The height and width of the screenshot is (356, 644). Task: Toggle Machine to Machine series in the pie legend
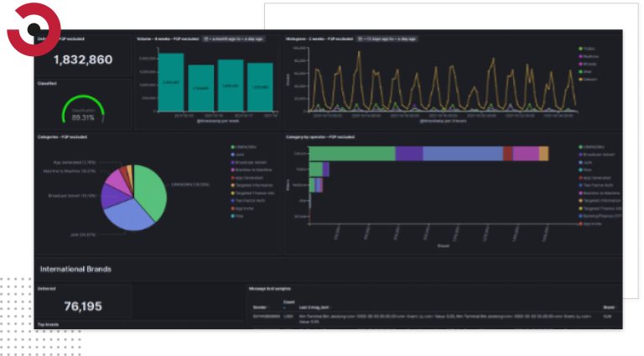(x=251, y=170)
